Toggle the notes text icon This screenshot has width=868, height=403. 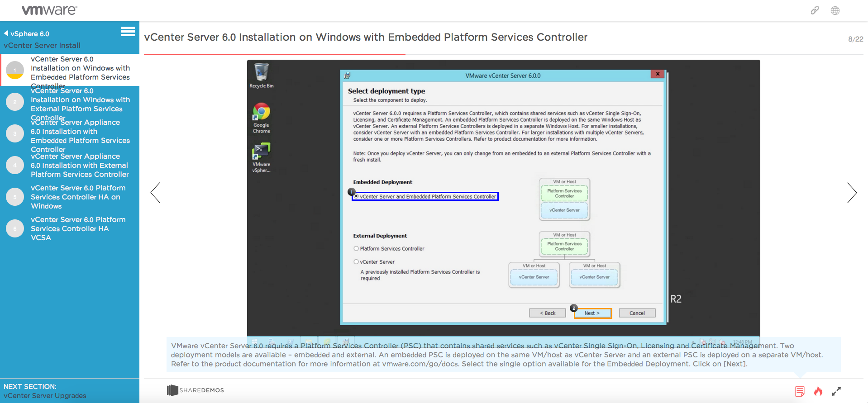(800, 391)
